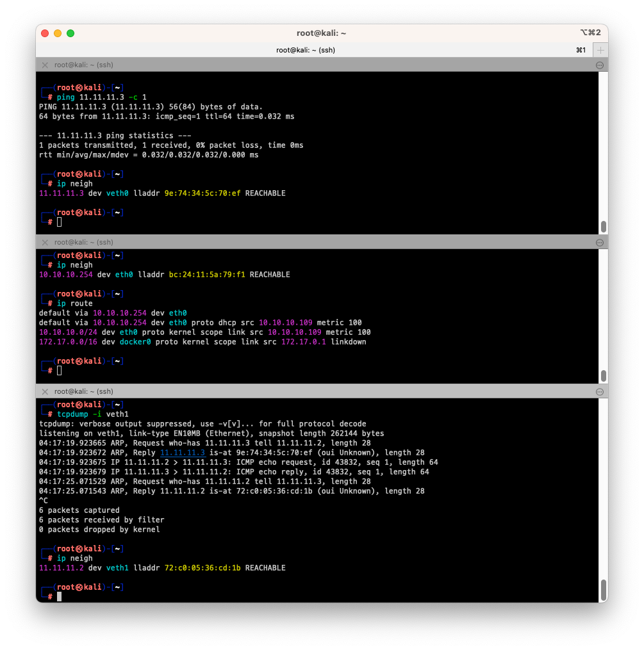Click the top pane's scrollbar thumb
The height and width of the screenshot is (650, 644).
pyautogui.click(x=604, y=226)
